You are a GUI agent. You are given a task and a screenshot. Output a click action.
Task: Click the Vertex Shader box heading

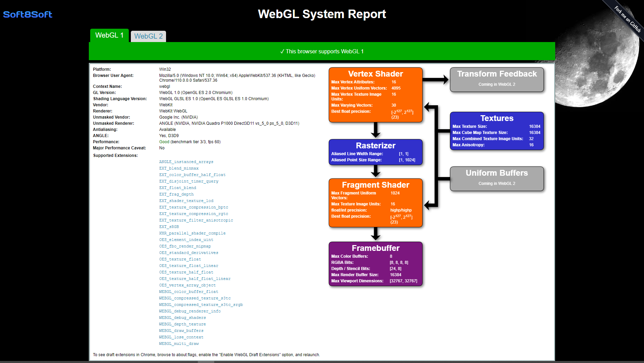pyautogui.click(x=375, y=74)
